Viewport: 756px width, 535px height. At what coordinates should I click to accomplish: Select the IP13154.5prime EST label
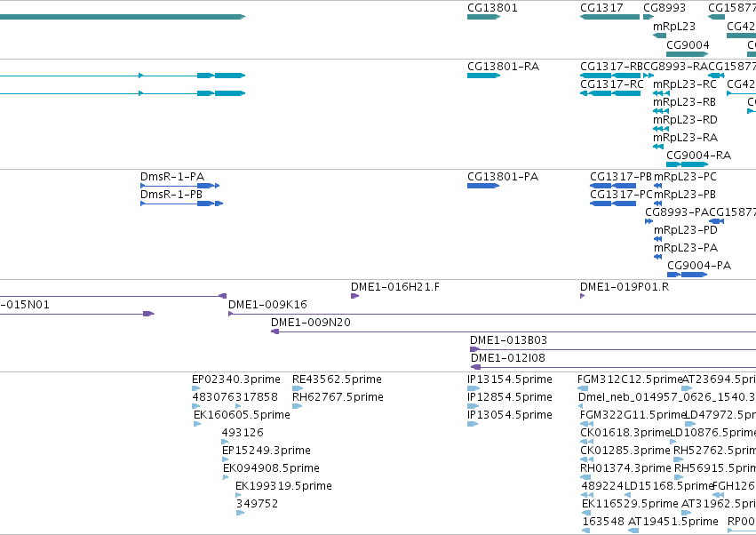click(510, 379)
